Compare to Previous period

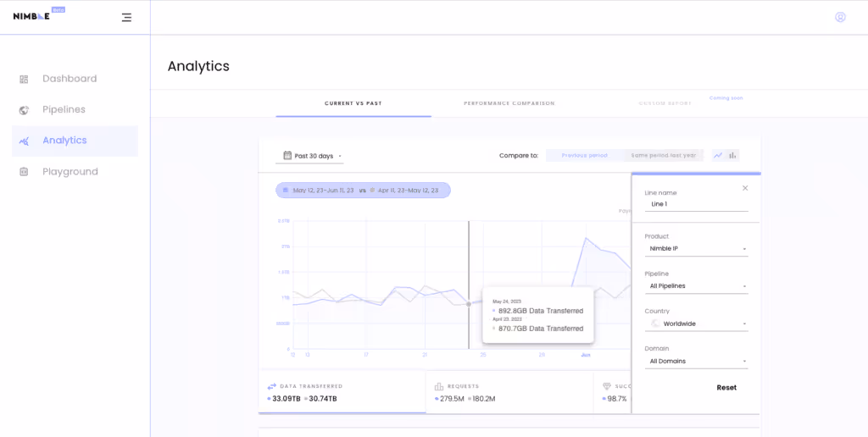pyautogui.click(x=584, y=156)
